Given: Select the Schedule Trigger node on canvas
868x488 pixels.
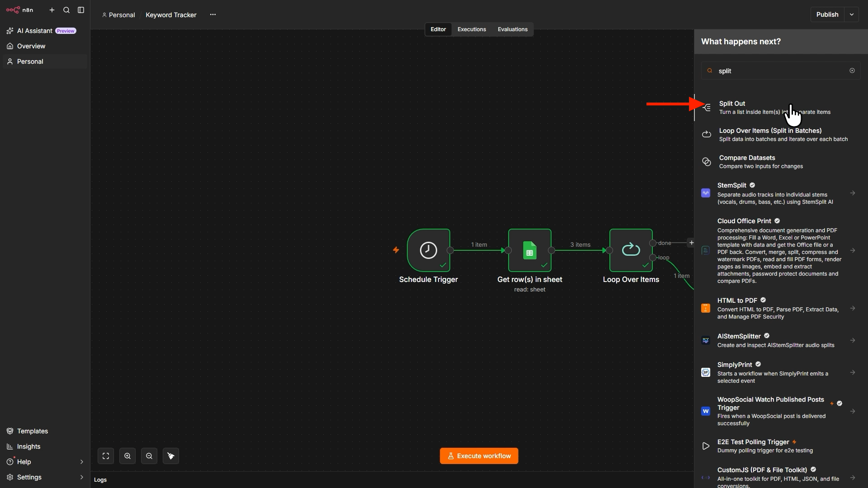Looking at the screenshot, I should pos(429,250).
